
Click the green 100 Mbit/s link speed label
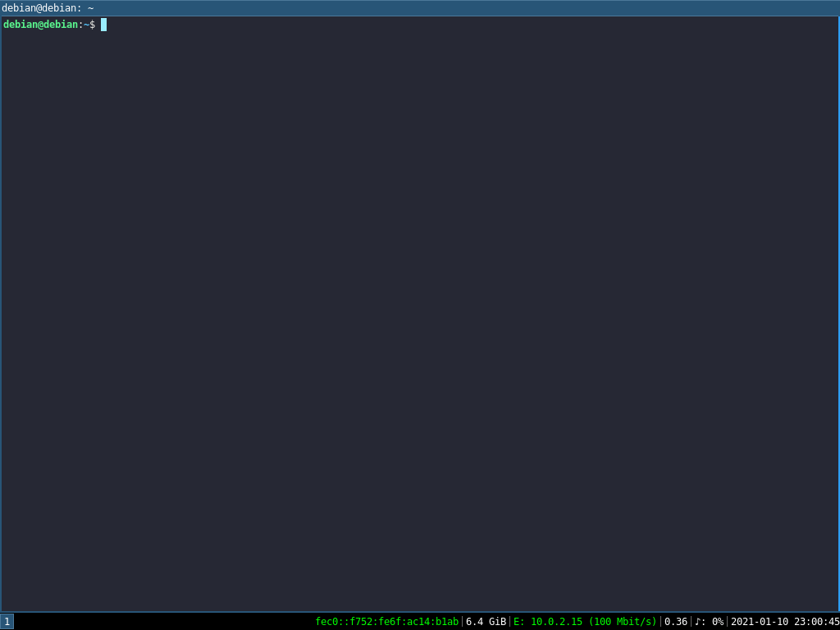click(623, 621)
